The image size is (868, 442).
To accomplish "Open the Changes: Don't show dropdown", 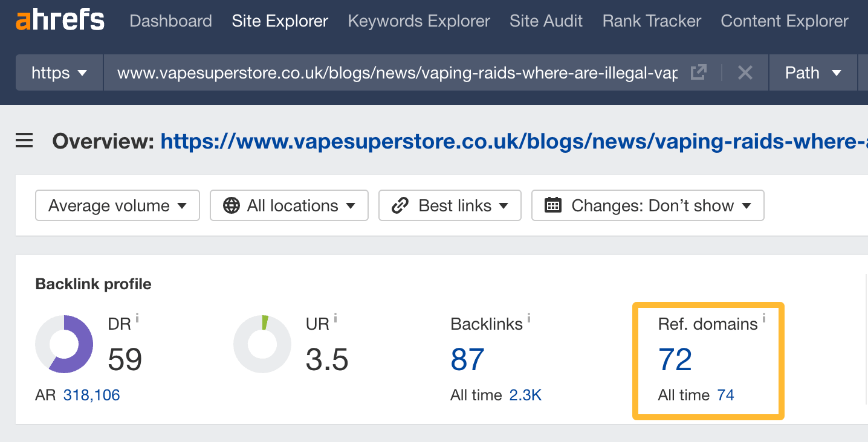I will pos(647,205).
